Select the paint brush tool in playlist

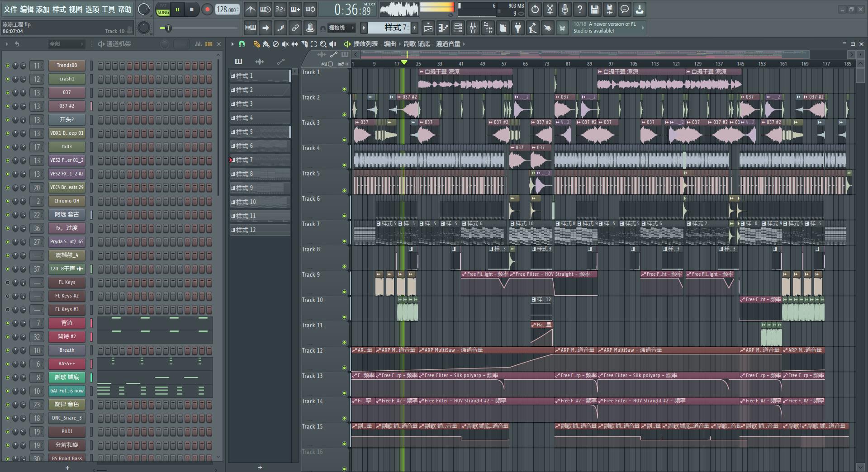pyautogui.click(x=266, y=44)
